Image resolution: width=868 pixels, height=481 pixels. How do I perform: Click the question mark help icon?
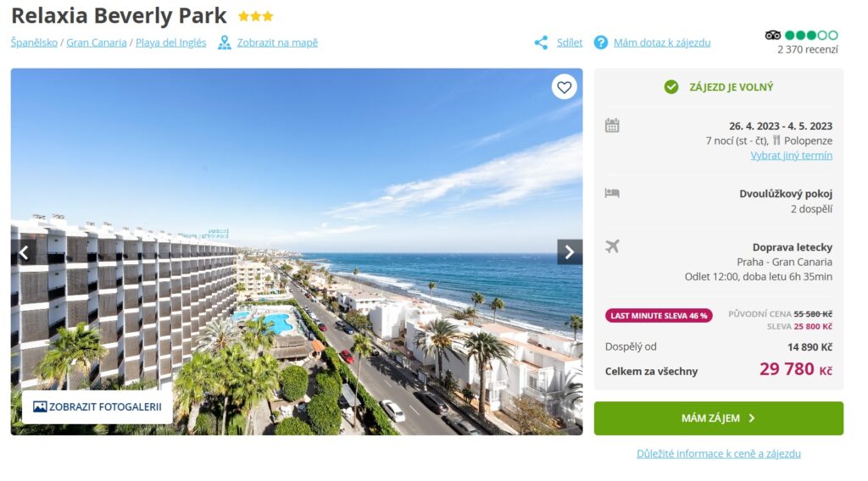[x=601, y=42]
